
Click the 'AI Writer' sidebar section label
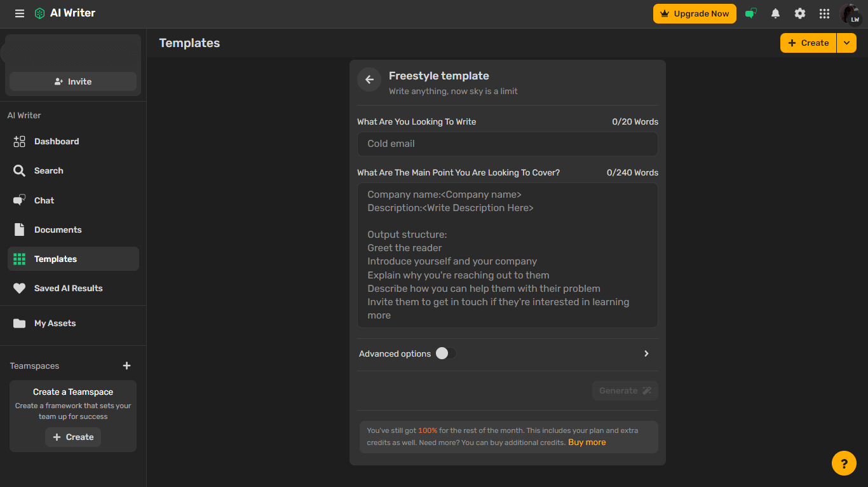(24, 116)
